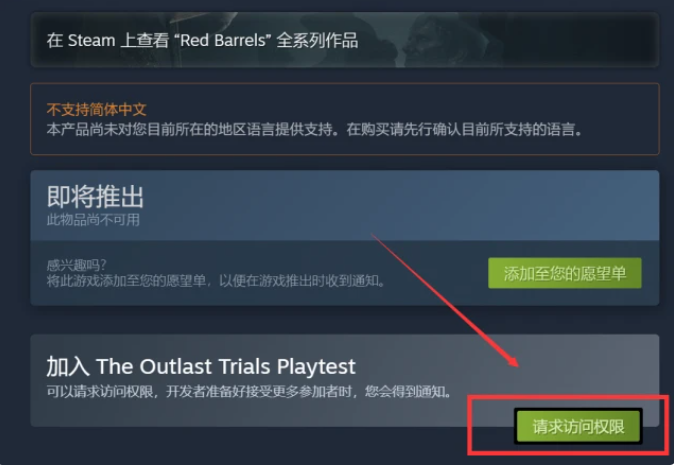Viewport: 674px width, 465px height.
Task: Select the 此物品尚不可用 unavailable subtitle
Action: coord(93,220)
